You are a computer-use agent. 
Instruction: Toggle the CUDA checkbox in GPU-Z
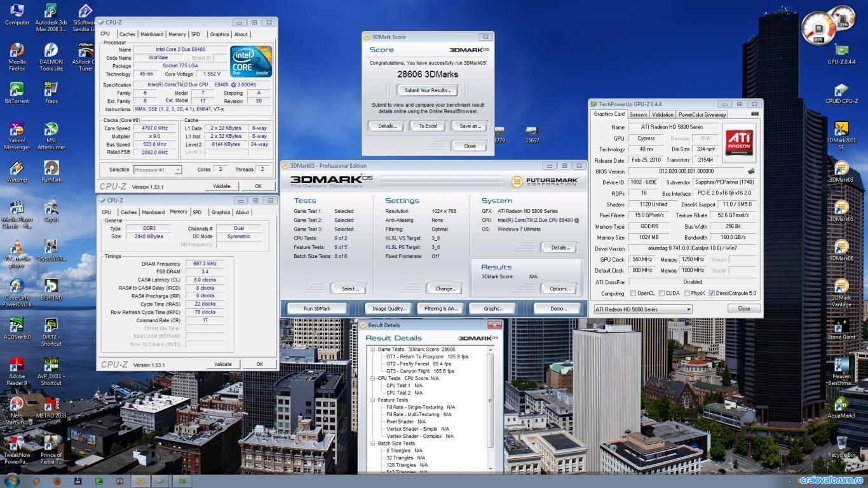(x=661, y=294)
